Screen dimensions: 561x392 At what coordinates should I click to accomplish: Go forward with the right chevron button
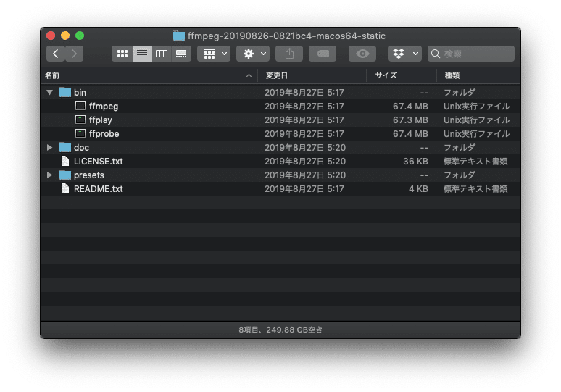click(x=74, y=54)
